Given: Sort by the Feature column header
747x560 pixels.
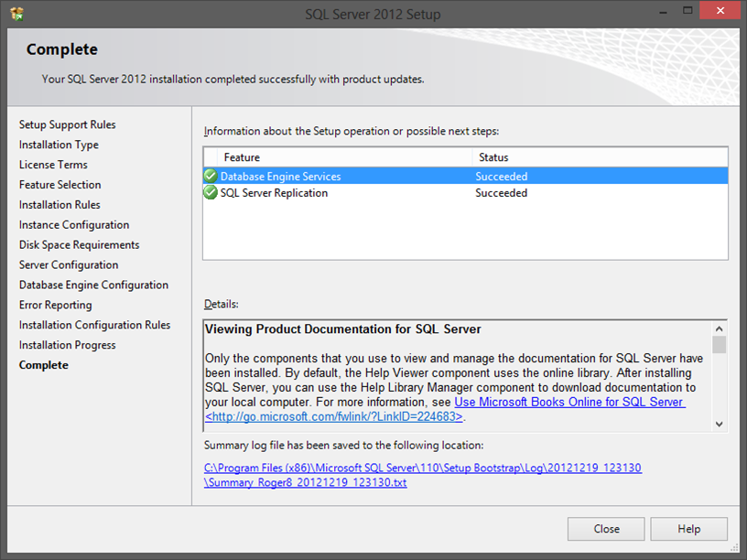Looking at the screenshot, I should [344, 157].
